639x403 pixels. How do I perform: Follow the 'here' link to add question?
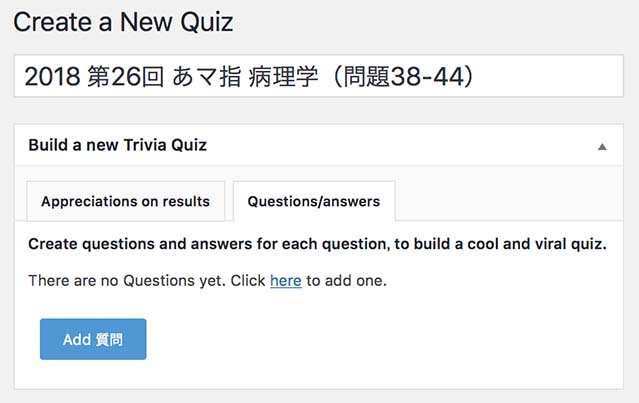(x=285, y=281)
